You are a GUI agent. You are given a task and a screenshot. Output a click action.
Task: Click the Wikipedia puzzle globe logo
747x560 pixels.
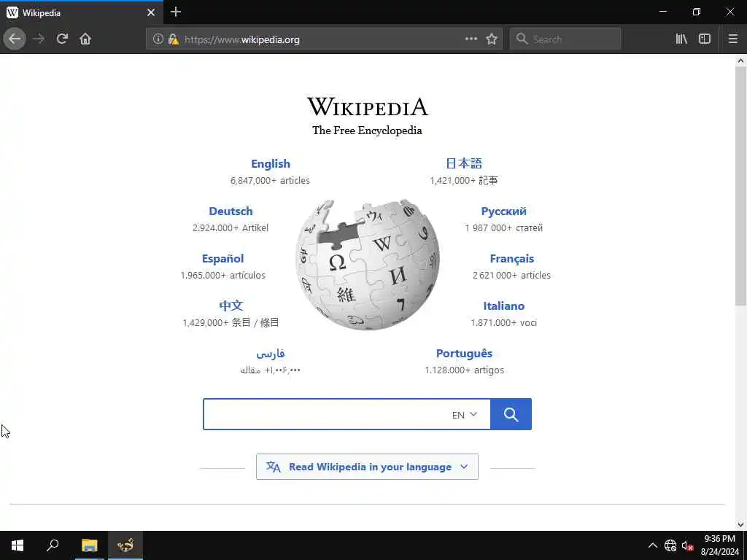pyautogui.click(x=368, y=264)
